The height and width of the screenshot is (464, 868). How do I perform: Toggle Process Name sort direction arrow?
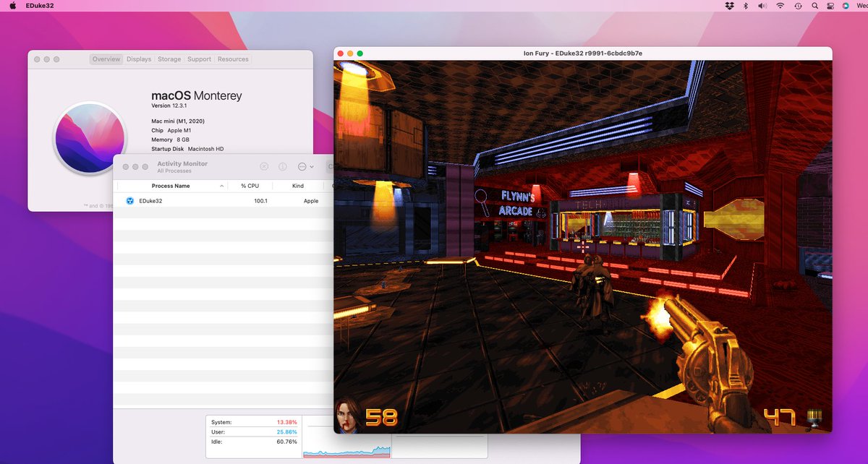[221, 186]
